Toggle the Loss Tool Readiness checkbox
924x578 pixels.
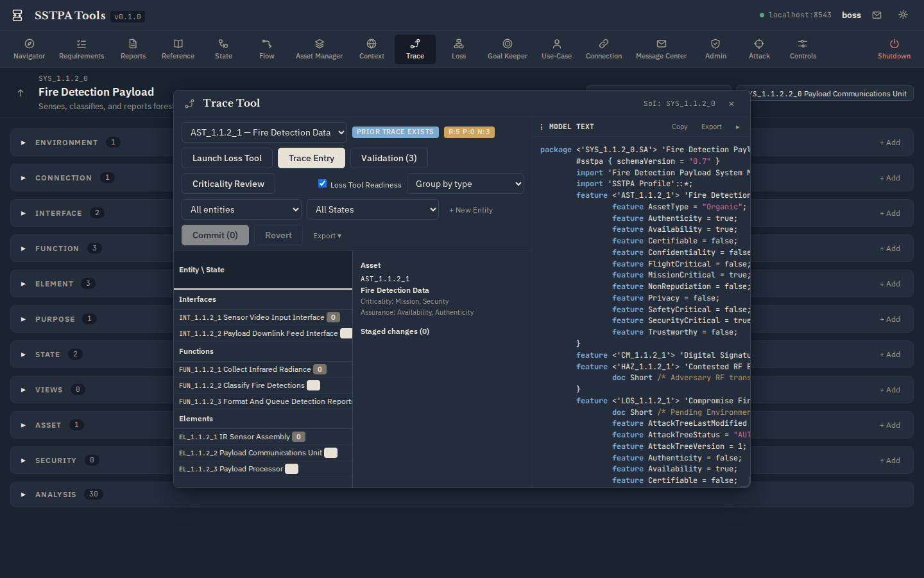(322, 184)
